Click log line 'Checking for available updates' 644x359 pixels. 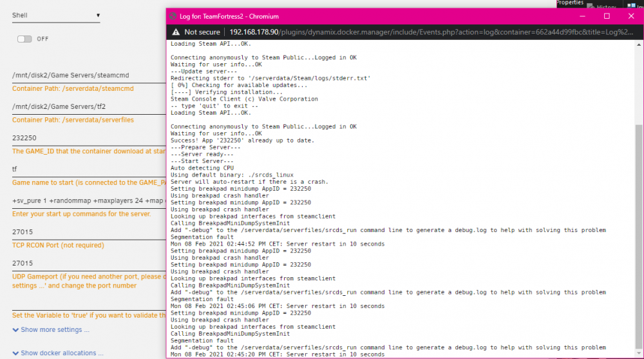tap(239, 85)
